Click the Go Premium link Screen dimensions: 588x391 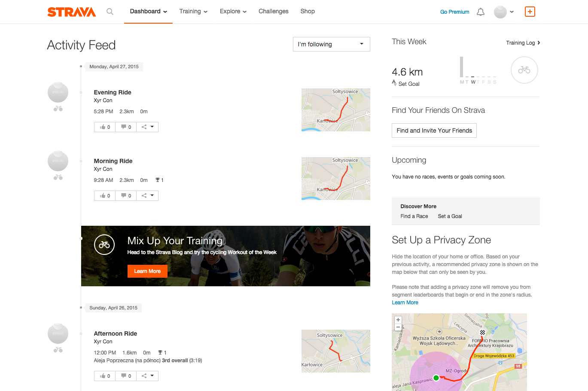(x=454, y=12)
